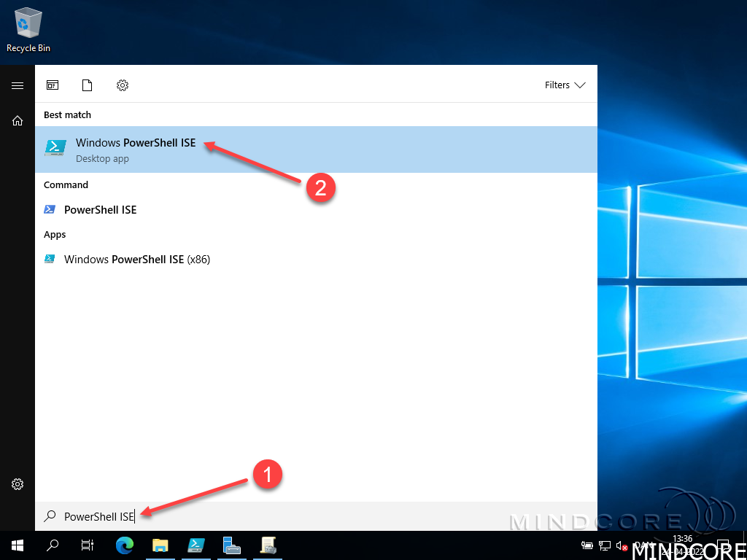Filter search results by Documents icon
Screen dimensions: 747x560
coord(88,85)
